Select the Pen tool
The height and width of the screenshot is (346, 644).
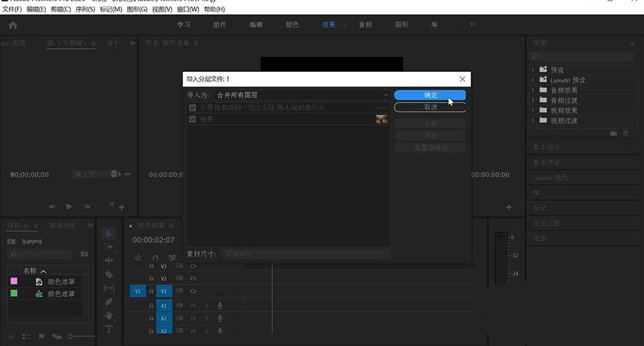109,301
